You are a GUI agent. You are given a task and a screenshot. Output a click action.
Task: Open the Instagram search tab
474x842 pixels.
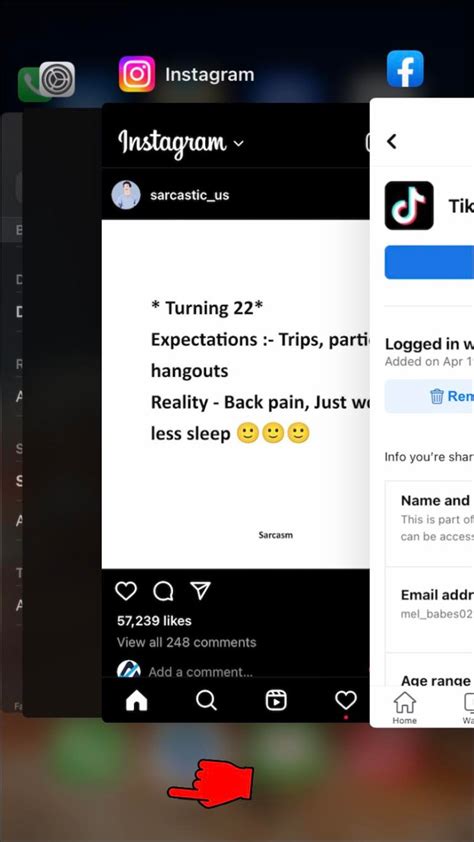click(x=206, y=700)
